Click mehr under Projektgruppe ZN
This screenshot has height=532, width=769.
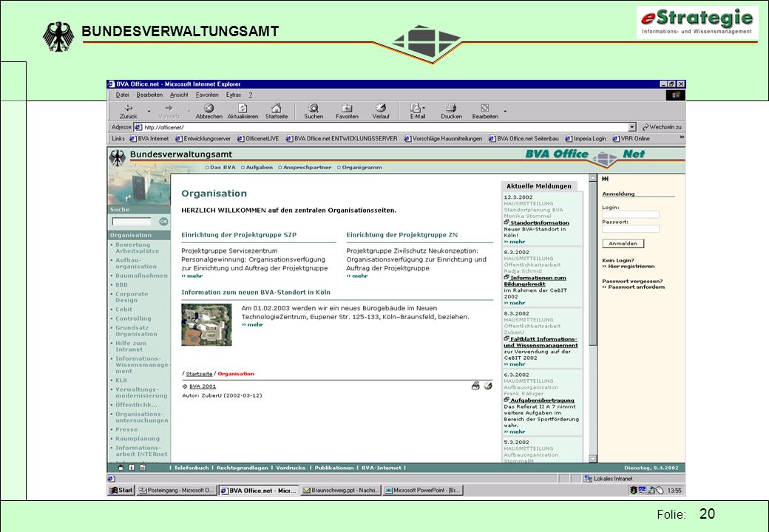357,276
